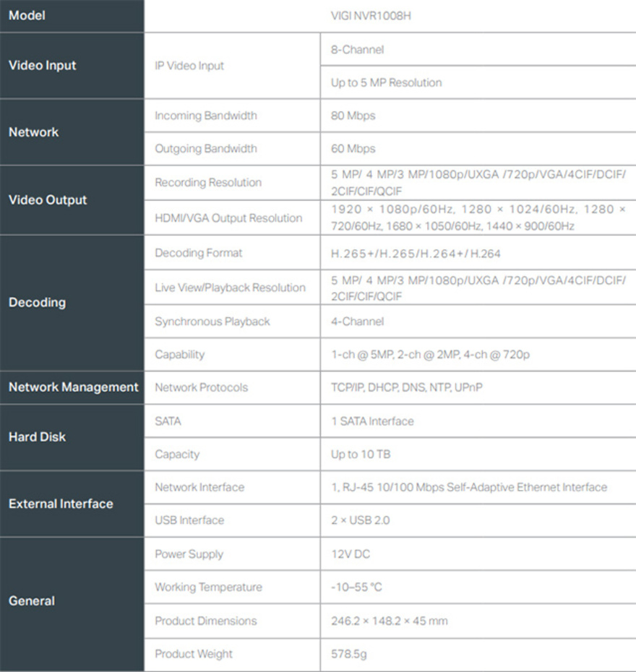Click the HDMI/VGA Output Resolution label
The width and height of the screenshot is (636, 672).
(228, 218)
